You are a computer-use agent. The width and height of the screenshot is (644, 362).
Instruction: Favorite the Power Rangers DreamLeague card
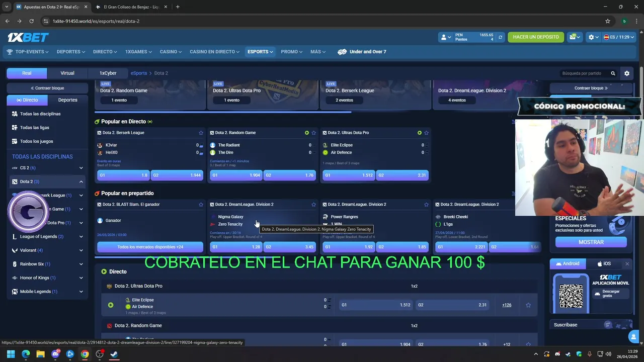(426, 205)
